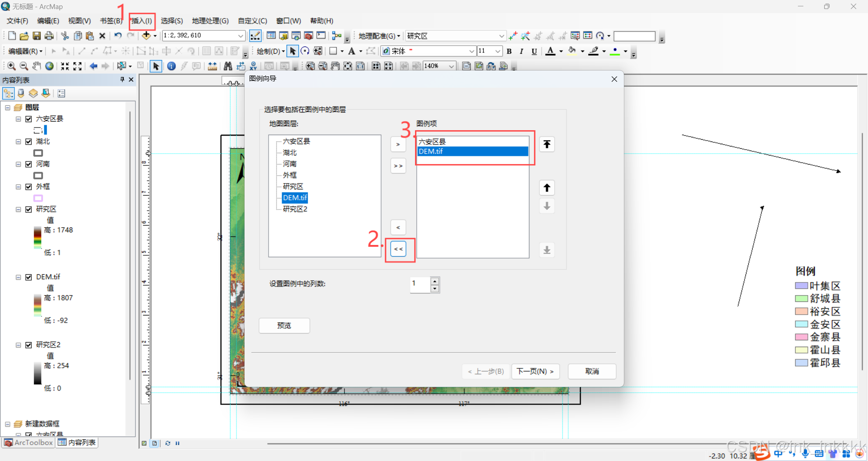Click the Add Control Points icon
The image size is (868, 461).
coord(513,36)
